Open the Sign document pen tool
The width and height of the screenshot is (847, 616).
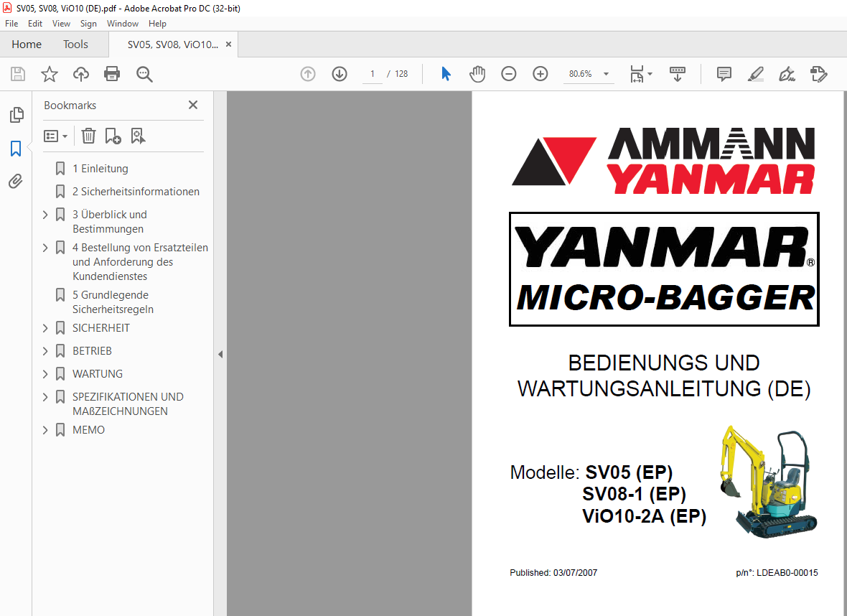point(787,74)
